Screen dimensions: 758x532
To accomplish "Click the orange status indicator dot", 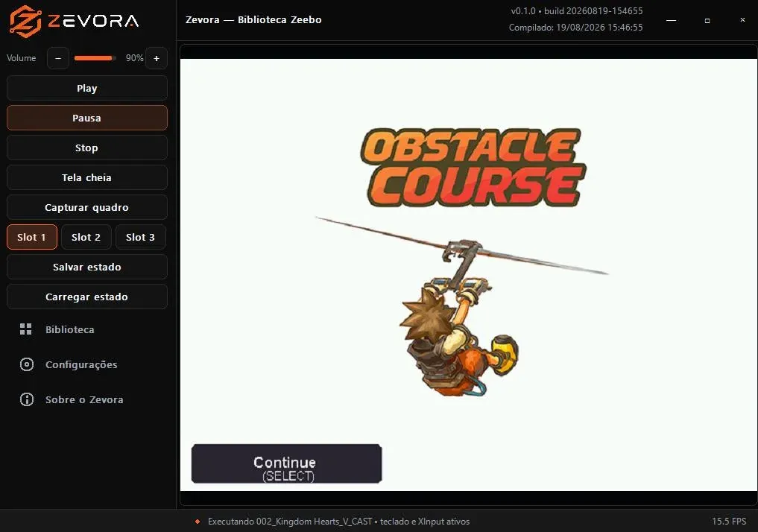I will (198, 522).
